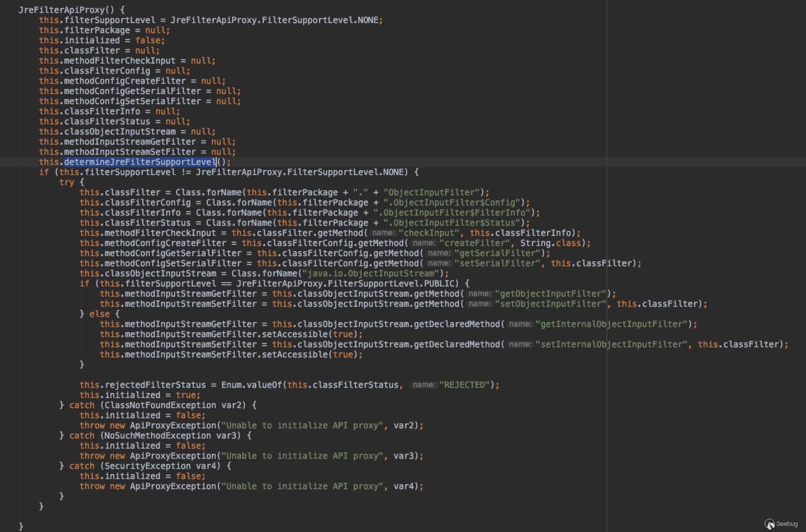
Task: Click the "checkInput" method name string
Action: 429,233
